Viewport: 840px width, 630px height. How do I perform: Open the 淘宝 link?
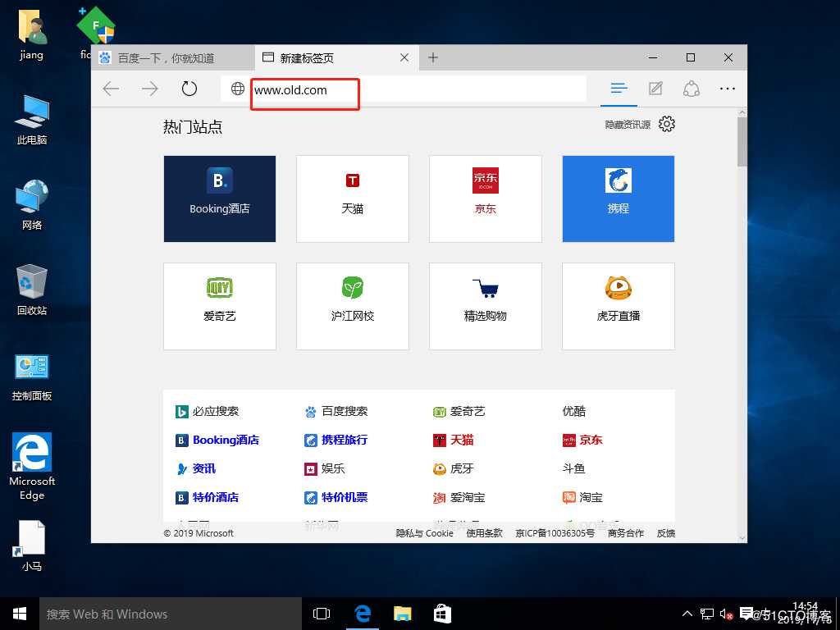click(582, 498)
